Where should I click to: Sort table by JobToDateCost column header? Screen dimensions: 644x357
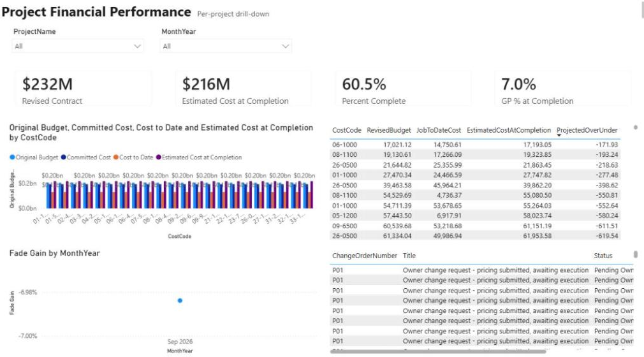click(439, 130)
